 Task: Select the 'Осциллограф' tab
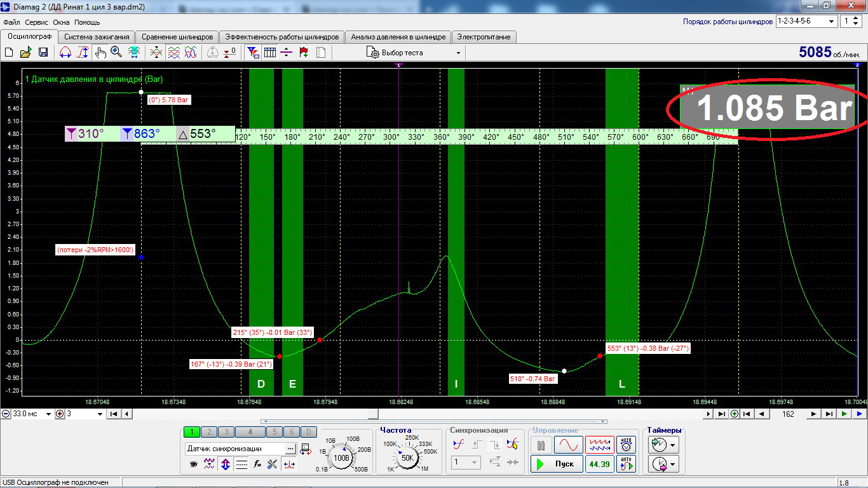29,36
